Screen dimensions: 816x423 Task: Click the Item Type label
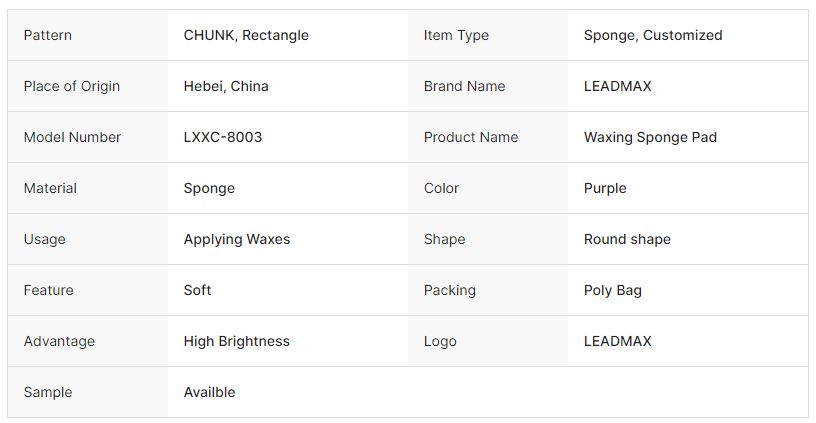click(456, 35)
